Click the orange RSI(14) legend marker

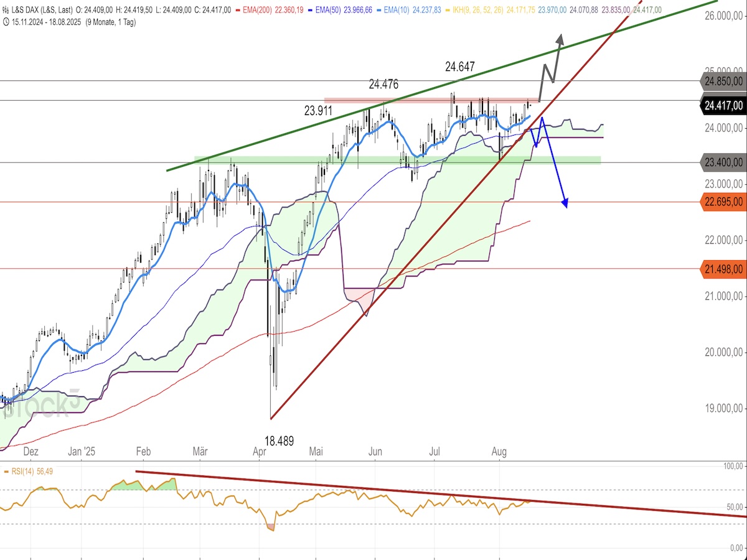coord(6,471)
